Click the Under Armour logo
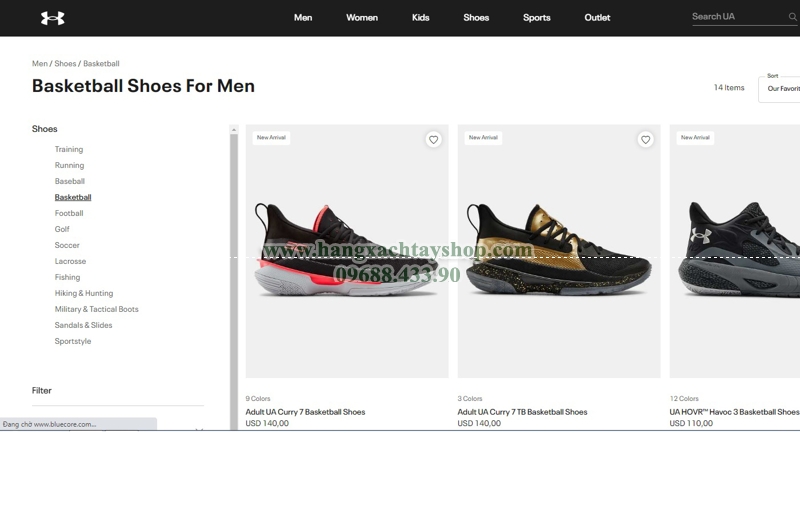This screenshot has height=514, width=800. (x=53, y=18)
